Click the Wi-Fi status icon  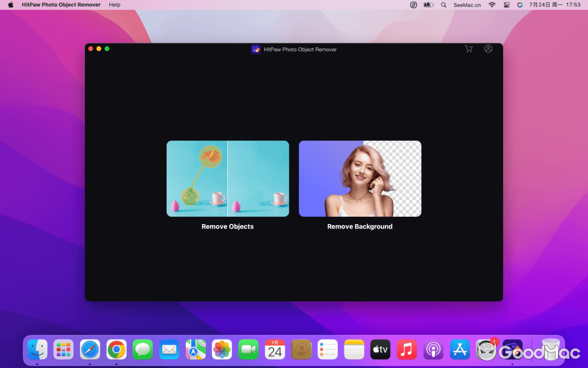point(492,5)
